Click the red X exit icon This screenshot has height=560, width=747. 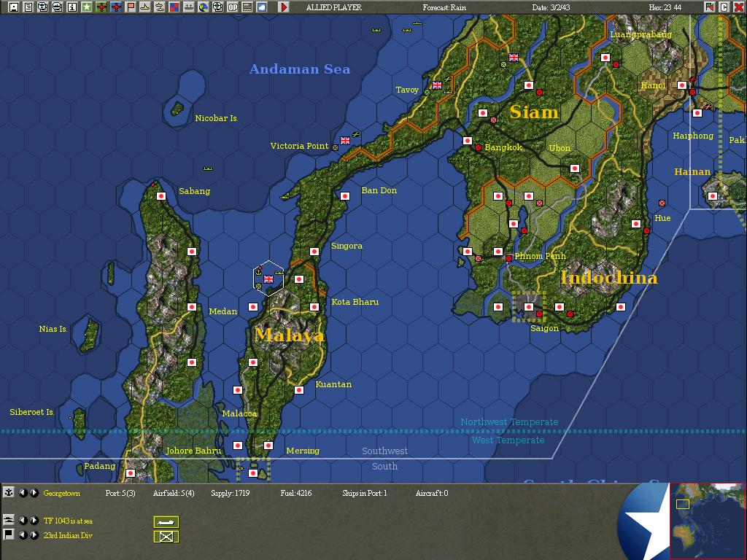pos(739,7)
